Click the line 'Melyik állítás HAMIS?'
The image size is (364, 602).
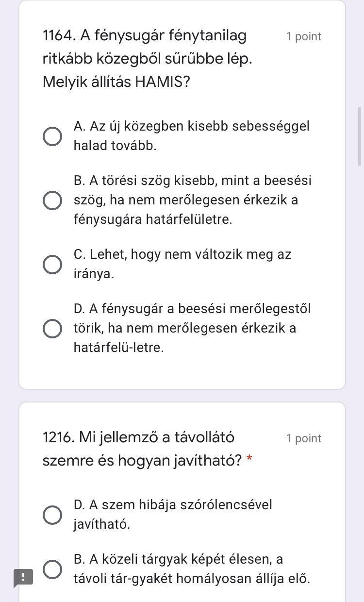coord(116,81)
